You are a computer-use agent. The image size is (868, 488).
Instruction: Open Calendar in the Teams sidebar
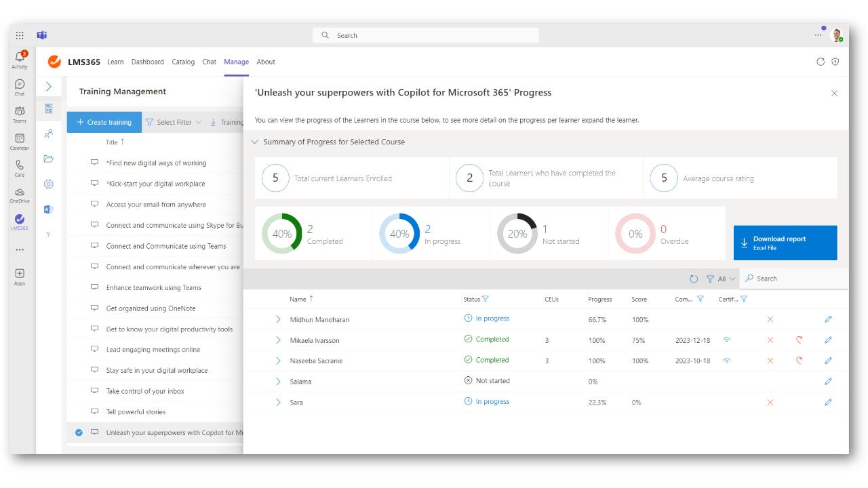coord(20,142)
